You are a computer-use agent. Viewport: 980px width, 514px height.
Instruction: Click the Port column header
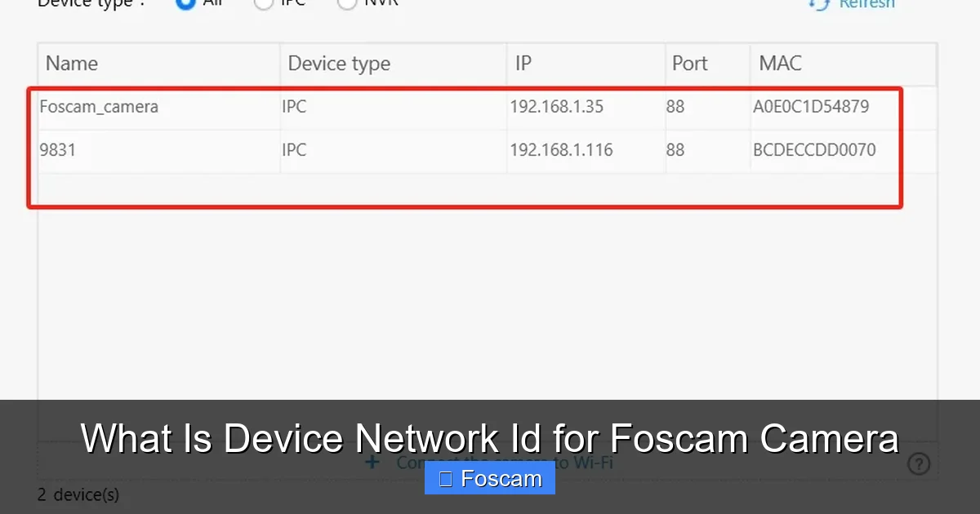point(690,64)
